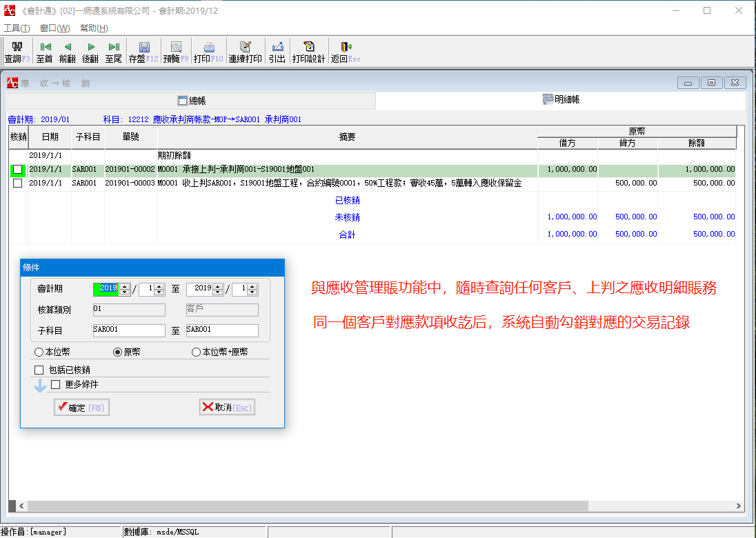
Task: Cancel the dialog with 取消(Esc)
Action: click(x=226, y=407)
